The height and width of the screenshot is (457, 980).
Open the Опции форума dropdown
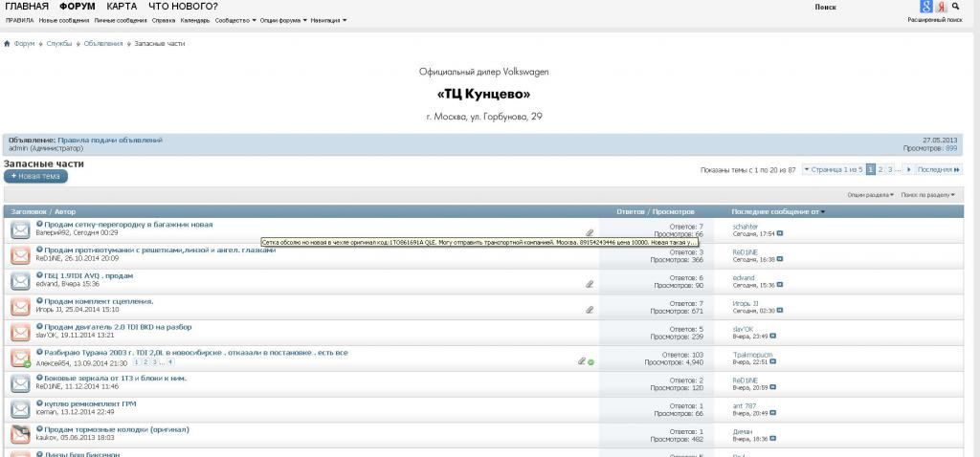(x=283, y=21)
